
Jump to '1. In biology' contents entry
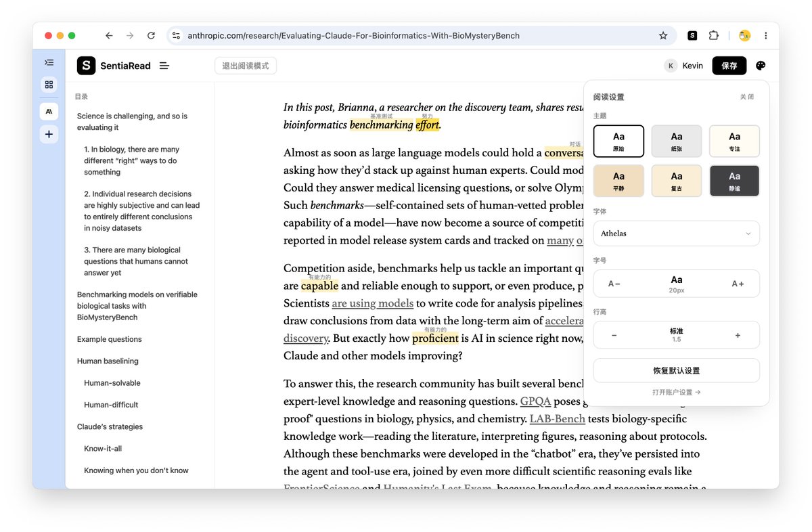[x=133, y=161]
